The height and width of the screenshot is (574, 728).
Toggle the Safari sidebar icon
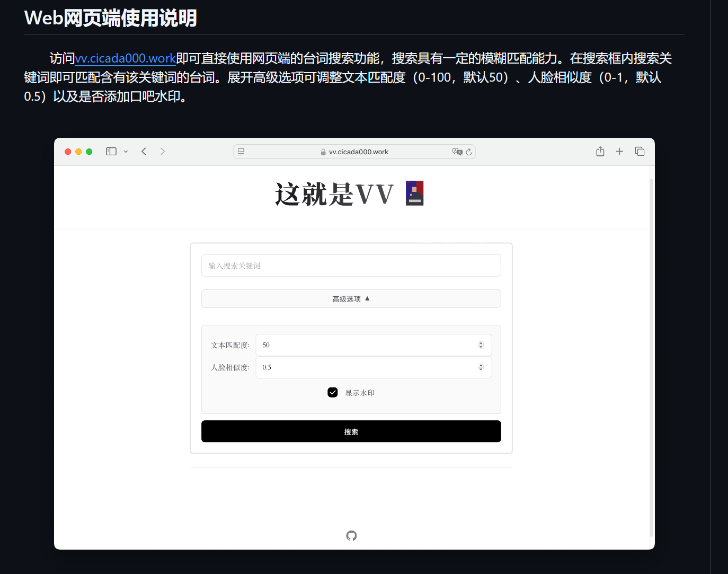click(111, 152)
